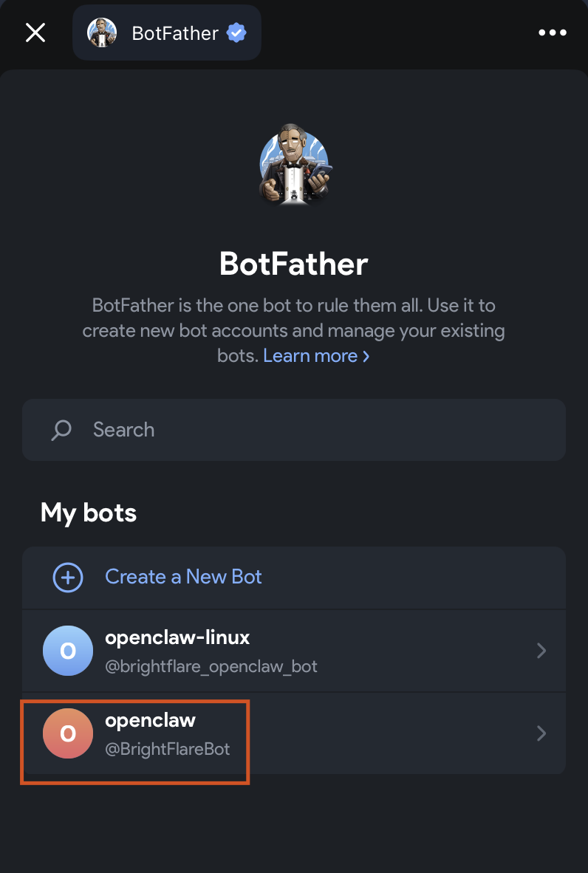Select the Create a New Bot label
The width and height of the screenshot is (588, 873).
pyautogui.click(x=183, y=577)
